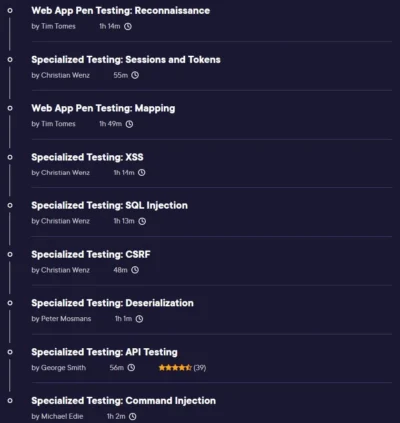
Task: Click the clock icon beside 56m duration
Action: pos(132,368)
